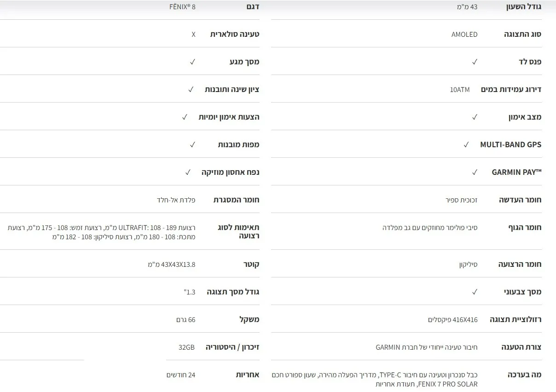Click the checkmark for מסך צבעוני
Viewport: 556px width, 392px height.
[x=475, y=292]
